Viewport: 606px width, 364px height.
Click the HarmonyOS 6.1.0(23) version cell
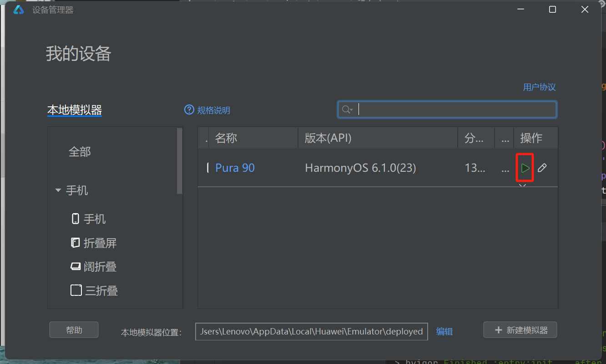point(360,168)
